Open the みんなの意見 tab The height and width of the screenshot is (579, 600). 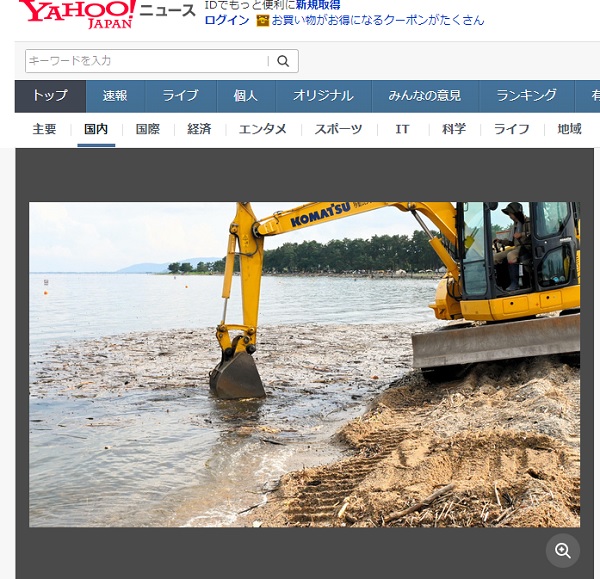point(424,96)
